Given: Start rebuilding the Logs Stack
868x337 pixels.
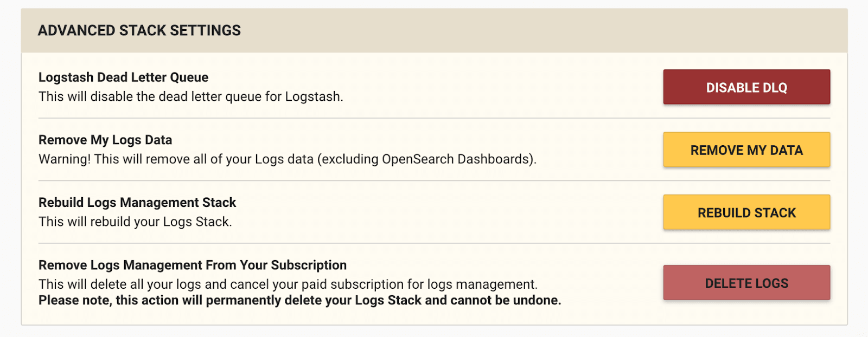Looking at the screenshot, I should pos(745,212).
